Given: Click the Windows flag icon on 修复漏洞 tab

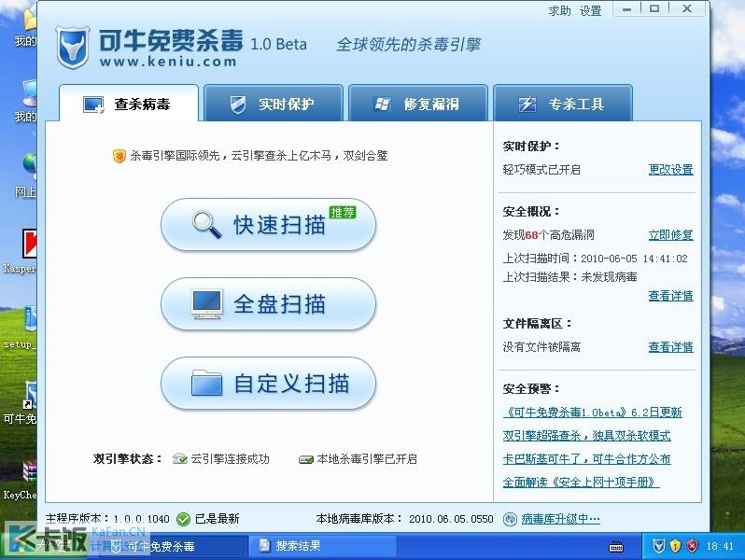Looking at the screenshot, I should [x=383, y=104].
